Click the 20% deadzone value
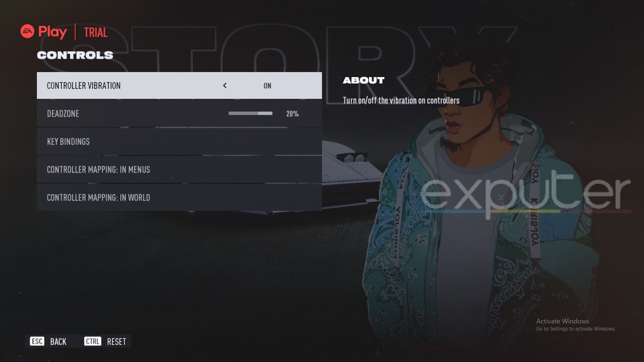 (x=292, y=114)
